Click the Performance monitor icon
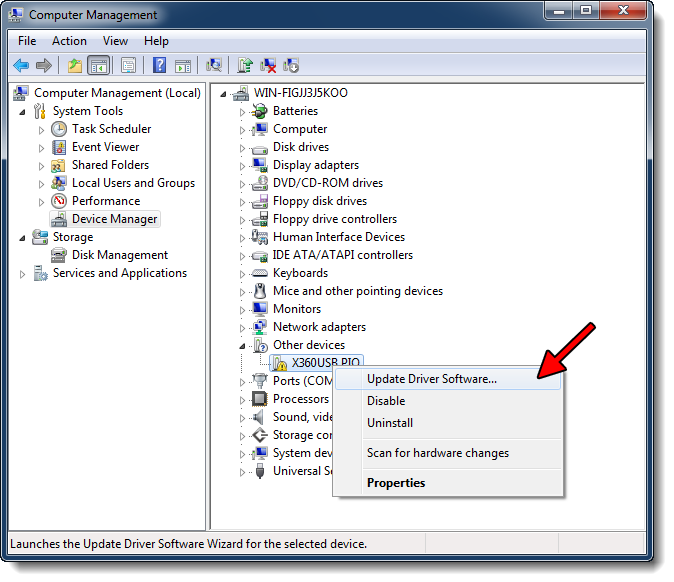Viewport: 674px width, 582px height. point(59,201)
